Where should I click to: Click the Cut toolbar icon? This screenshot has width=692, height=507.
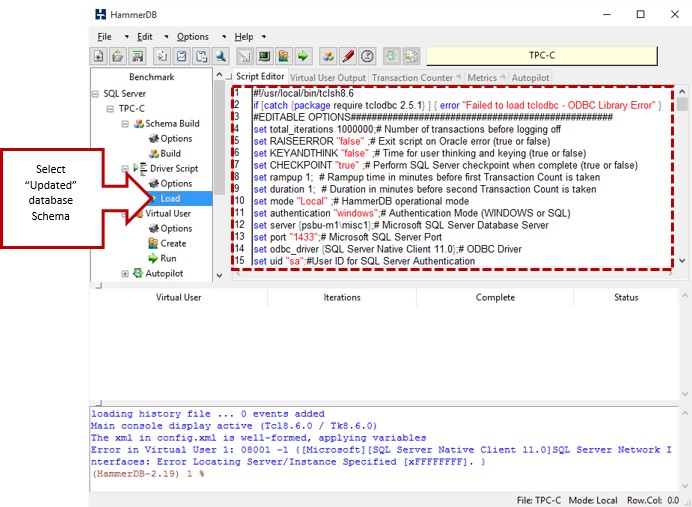(x=181, y=56)
